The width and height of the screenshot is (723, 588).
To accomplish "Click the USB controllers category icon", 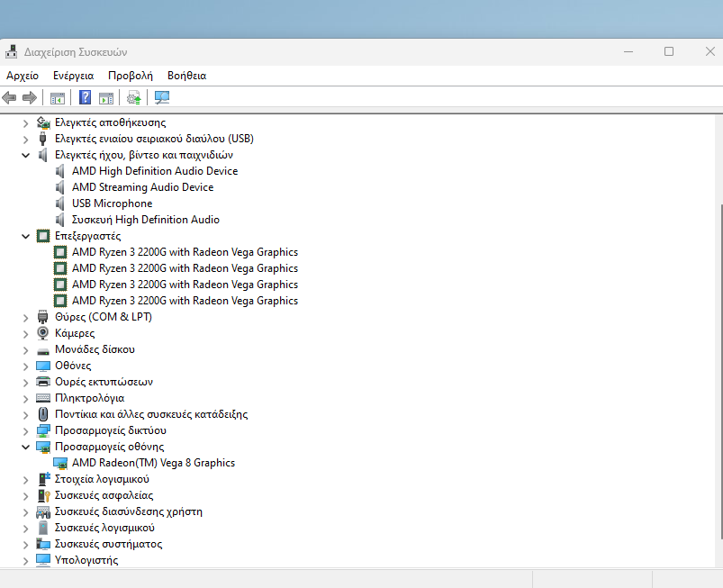I will tap(43, 139).
